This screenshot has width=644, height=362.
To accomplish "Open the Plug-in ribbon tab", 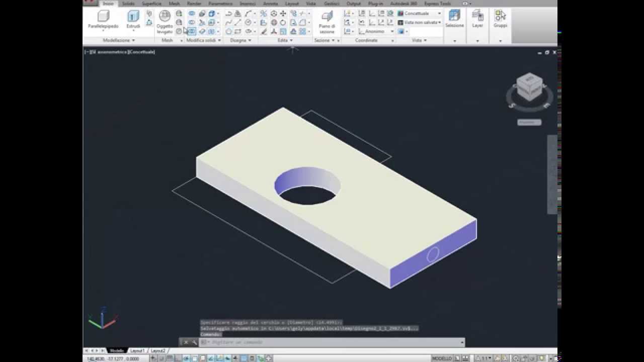I will (375, 4).
